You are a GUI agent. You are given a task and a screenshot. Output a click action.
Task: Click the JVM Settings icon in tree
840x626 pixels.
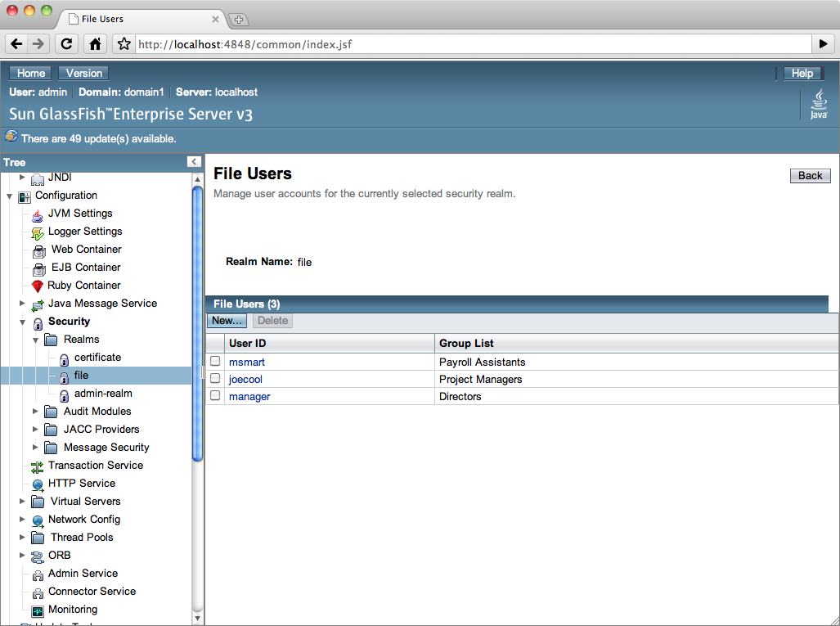(38, 215)
